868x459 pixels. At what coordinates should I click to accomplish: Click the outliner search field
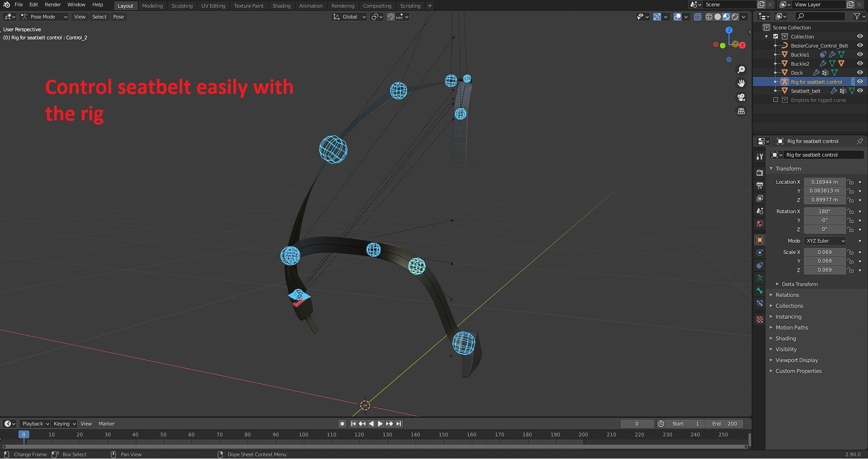coord(820,16)
